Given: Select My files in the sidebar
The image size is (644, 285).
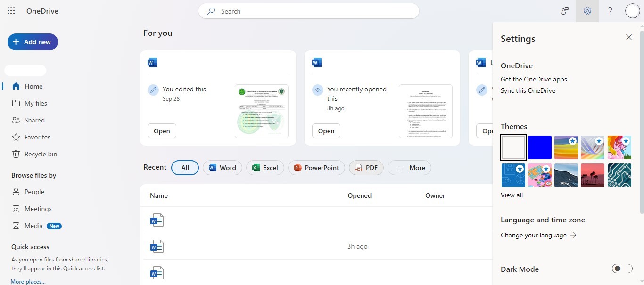Looking at the screenshot, I should (x=35, y=103).
